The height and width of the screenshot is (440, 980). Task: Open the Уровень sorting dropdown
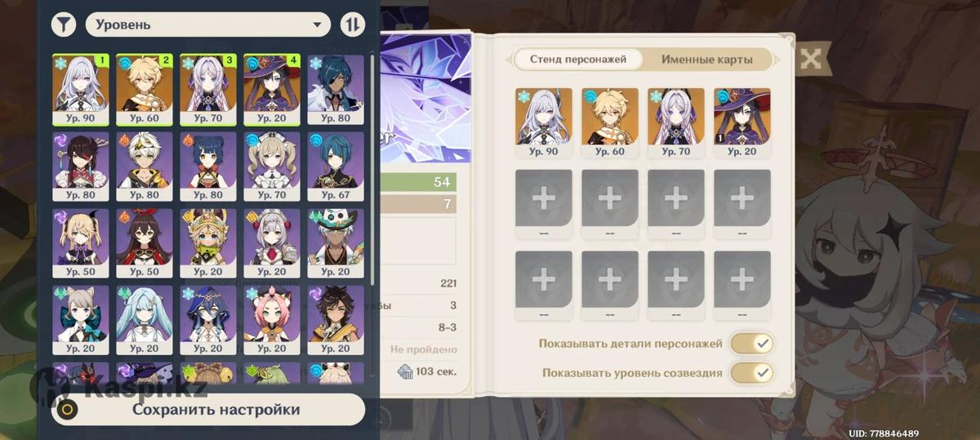point(208,24)
